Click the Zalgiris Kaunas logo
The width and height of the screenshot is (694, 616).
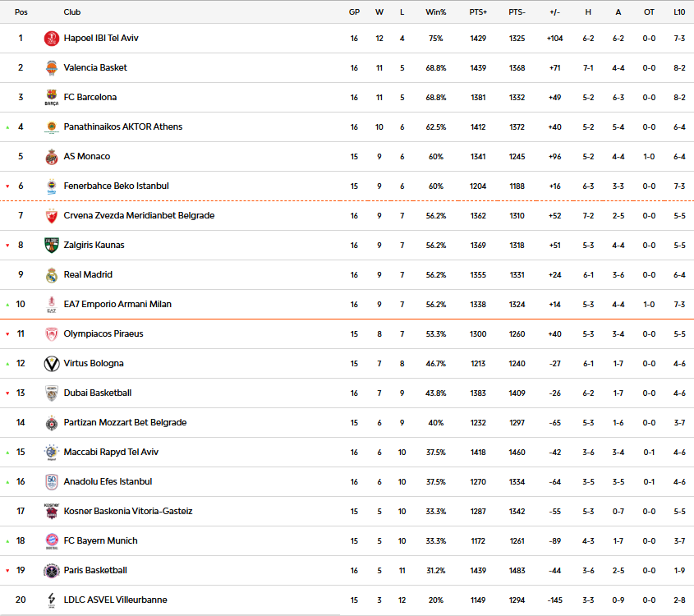click(52, 246)
